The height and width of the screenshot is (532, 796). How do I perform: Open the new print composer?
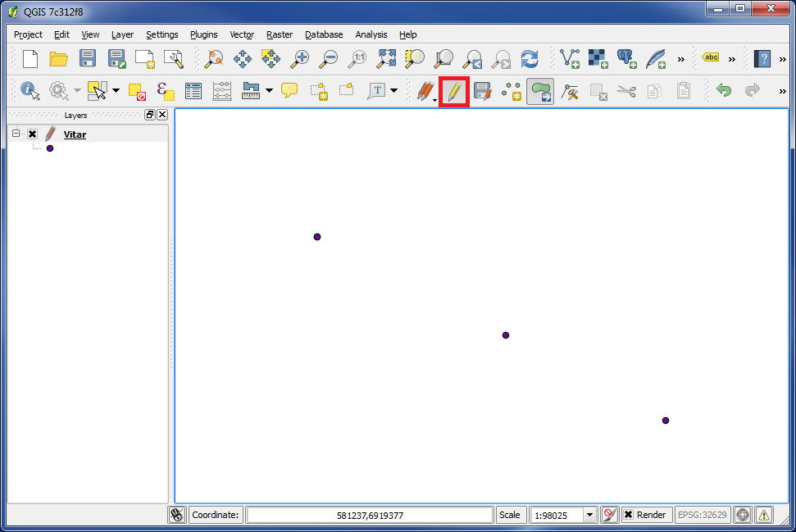(145, 59)
